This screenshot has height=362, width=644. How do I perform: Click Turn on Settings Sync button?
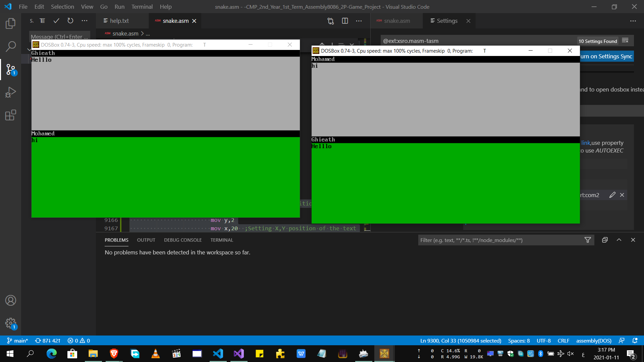(606, 56)
